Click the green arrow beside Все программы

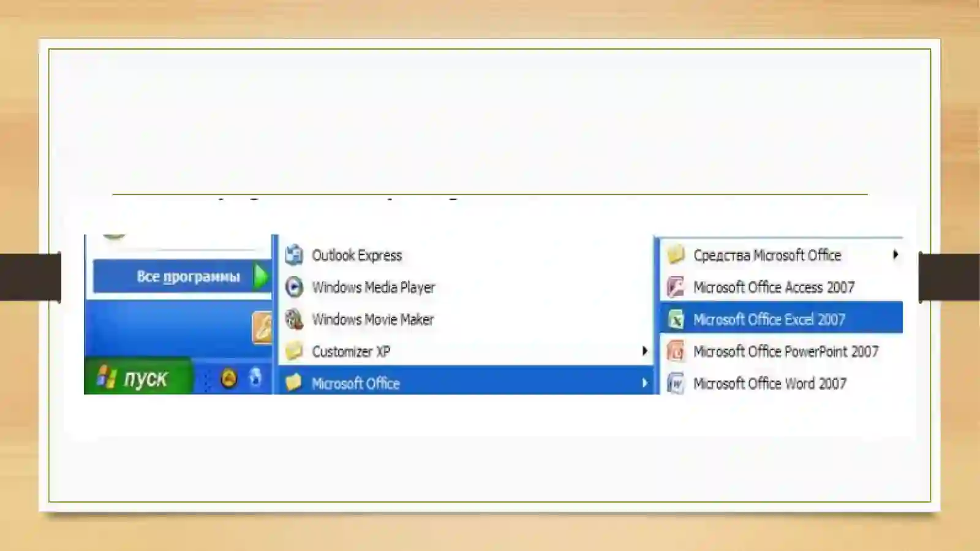pyautogui.click(x=262, y=276)
